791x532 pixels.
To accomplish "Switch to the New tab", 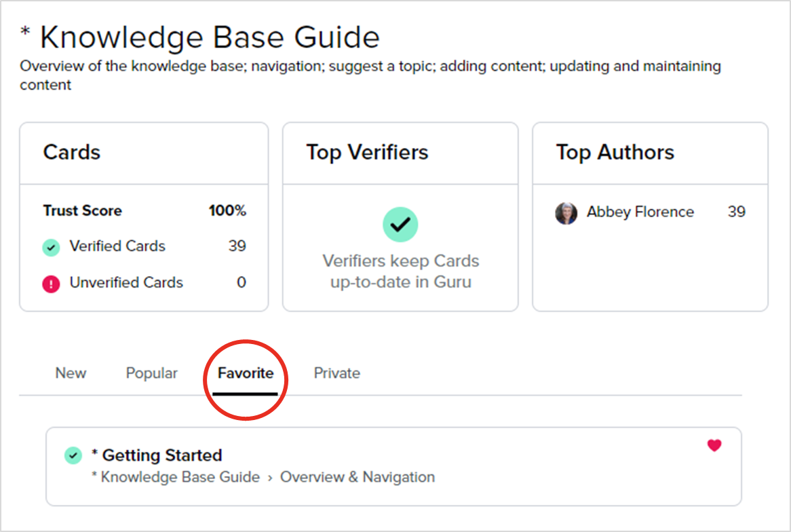I will (x=71, y=373).
